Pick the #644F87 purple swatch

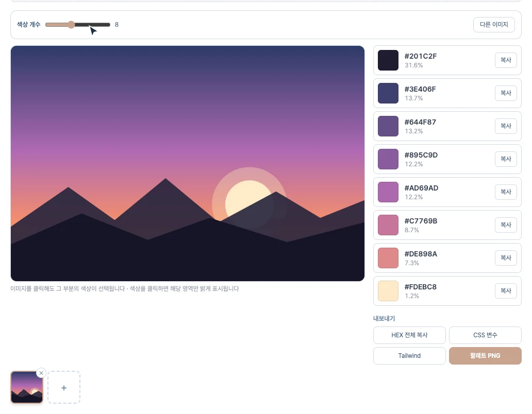[388, 126]
